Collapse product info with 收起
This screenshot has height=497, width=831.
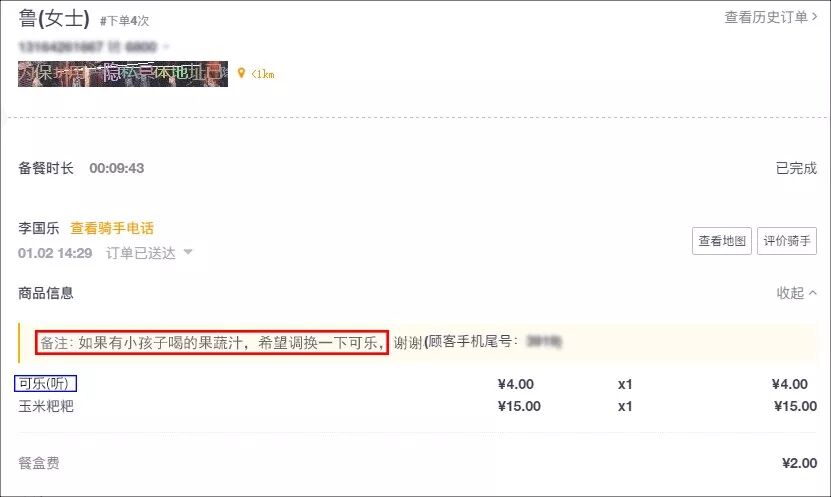pyautogui.click(x=790, y=292)
